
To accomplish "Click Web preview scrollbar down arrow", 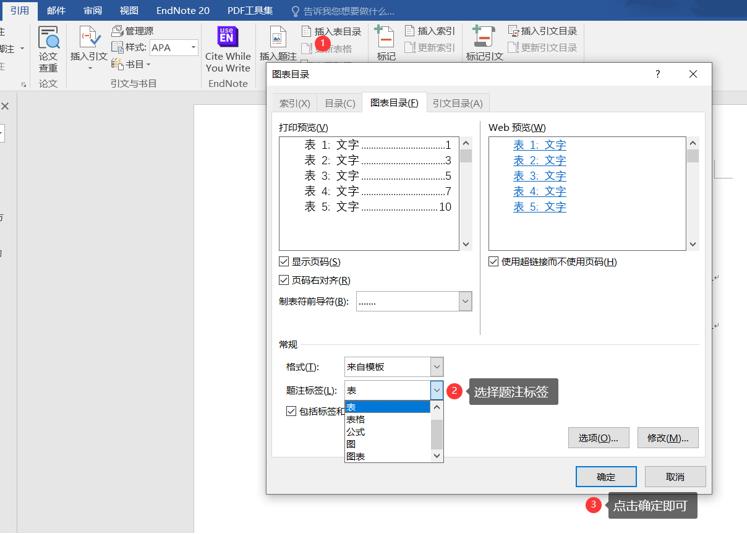I will [693, 244].
